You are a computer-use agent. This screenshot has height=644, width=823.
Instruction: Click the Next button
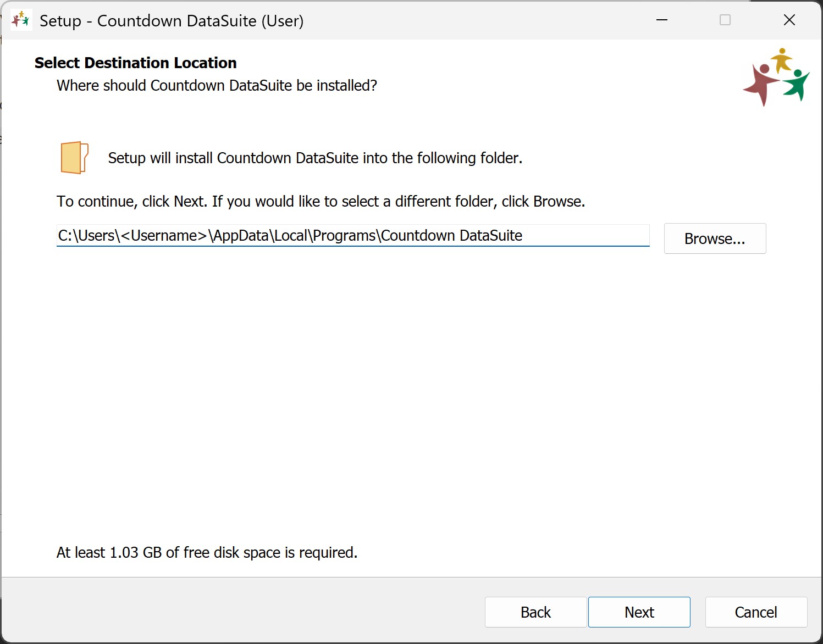coord(639,612)
